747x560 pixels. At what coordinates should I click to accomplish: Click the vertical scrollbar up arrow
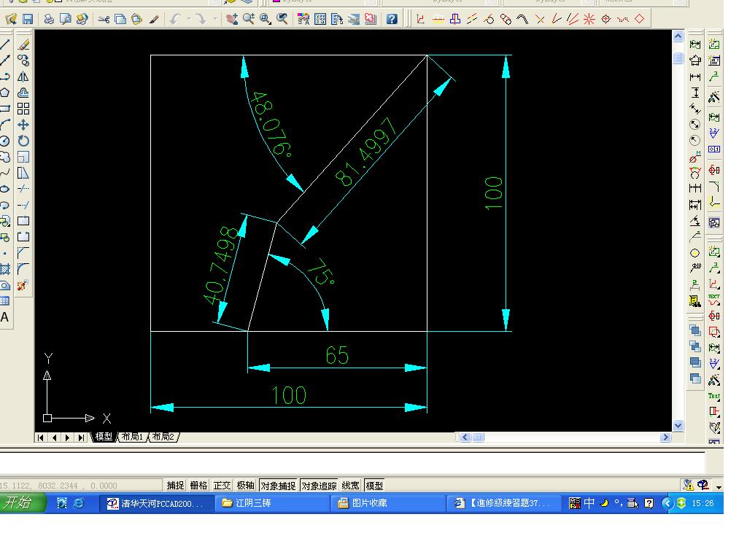pos(678,36)
